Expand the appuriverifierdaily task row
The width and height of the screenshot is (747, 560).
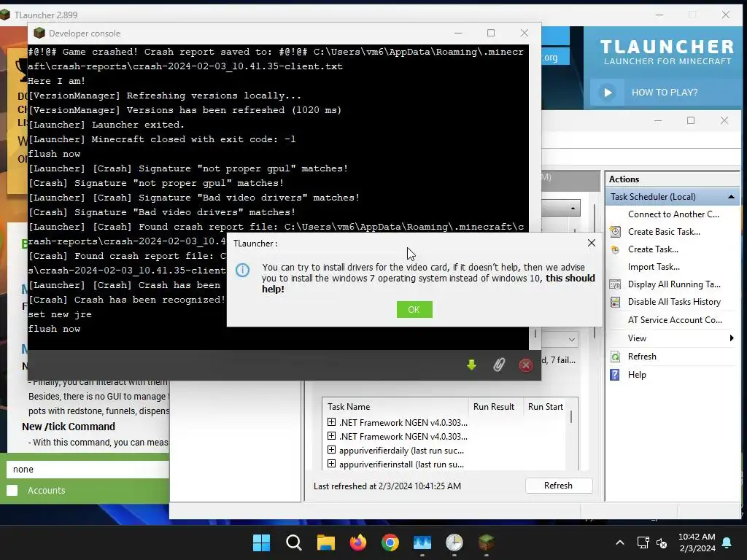tap(332, 450)
